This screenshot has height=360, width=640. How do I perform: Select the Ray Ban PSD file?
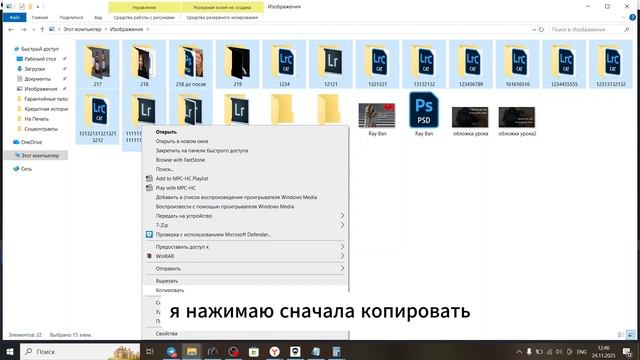(x=424, y=114)
